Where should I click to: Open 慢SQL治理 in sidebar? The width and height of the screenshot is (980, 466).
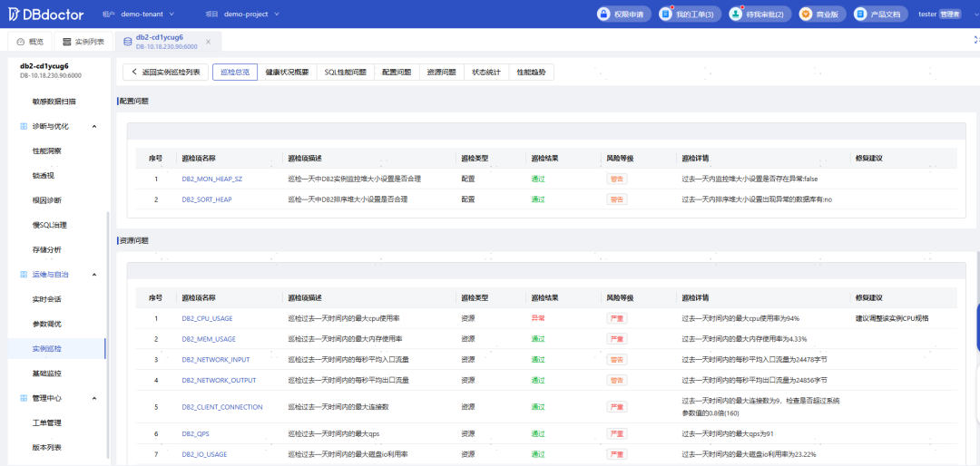49,225
